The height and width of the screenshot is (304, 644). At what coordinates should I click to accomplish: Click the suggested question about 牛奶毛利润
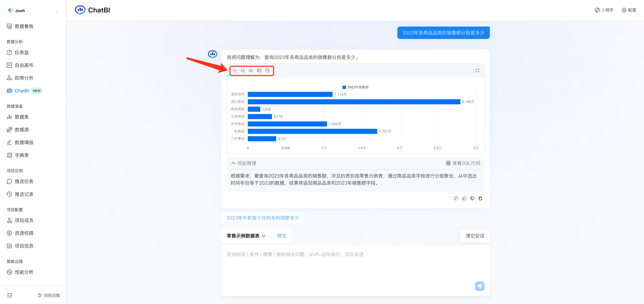[x=262, y=218]
